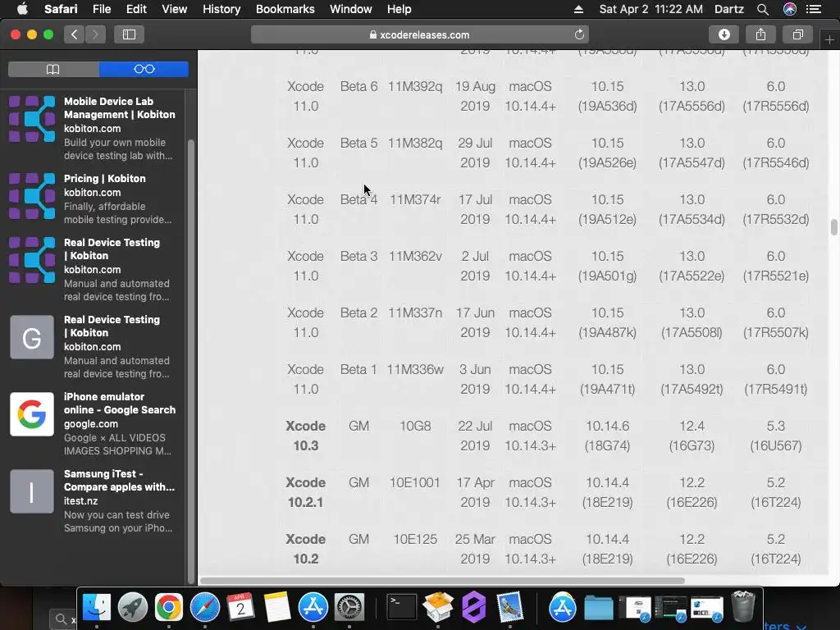
Task: Open the Edit menu
Action: [136, 9]
